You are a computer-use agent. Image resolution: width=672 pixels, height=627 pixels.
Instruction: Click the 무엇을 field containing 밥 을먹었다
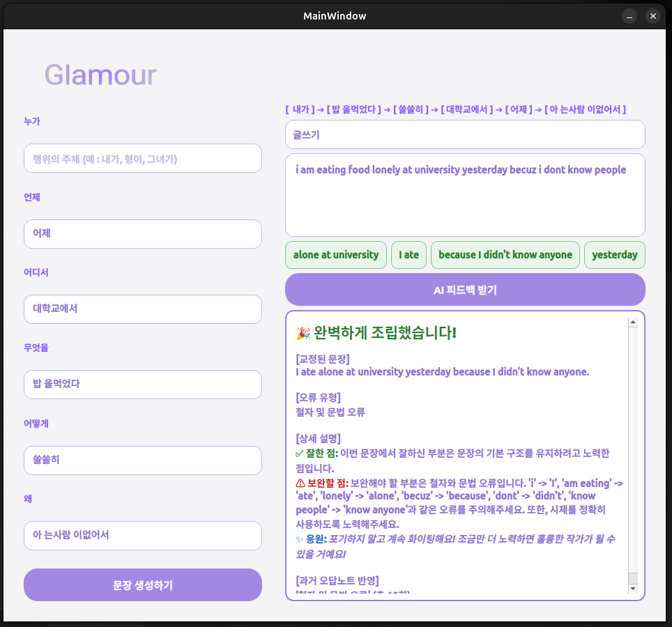(x=143, y=385)
